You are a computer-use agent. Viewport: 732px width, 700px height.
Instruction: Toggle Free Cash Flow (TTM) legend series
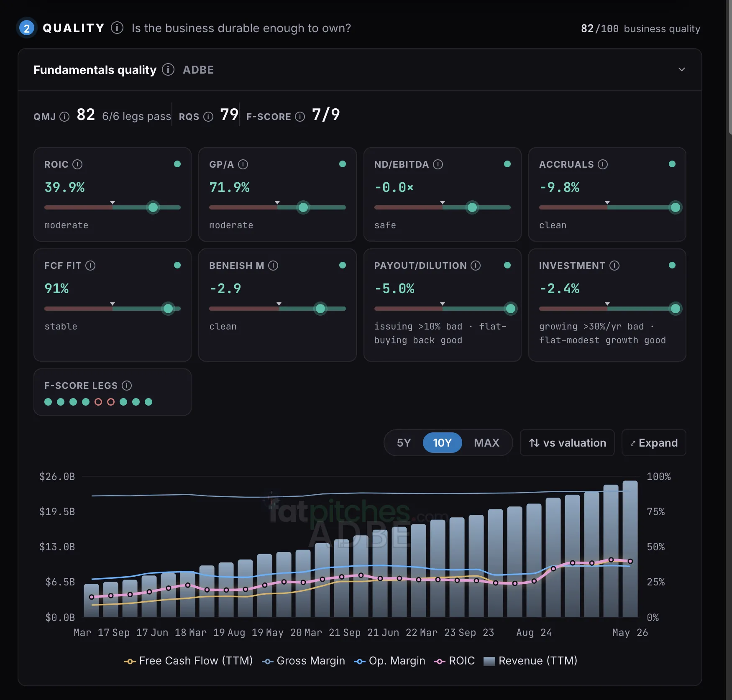pos(189,661)
